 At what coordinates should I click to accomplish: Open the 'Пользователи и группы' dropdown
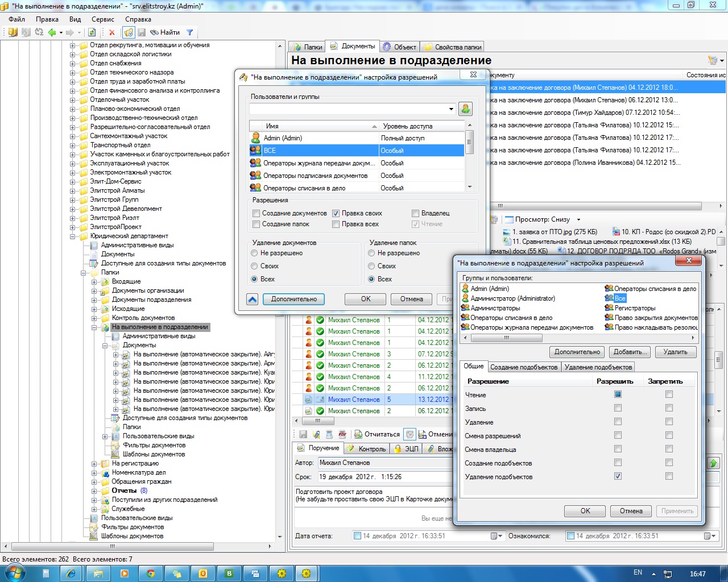pos(451,109)
